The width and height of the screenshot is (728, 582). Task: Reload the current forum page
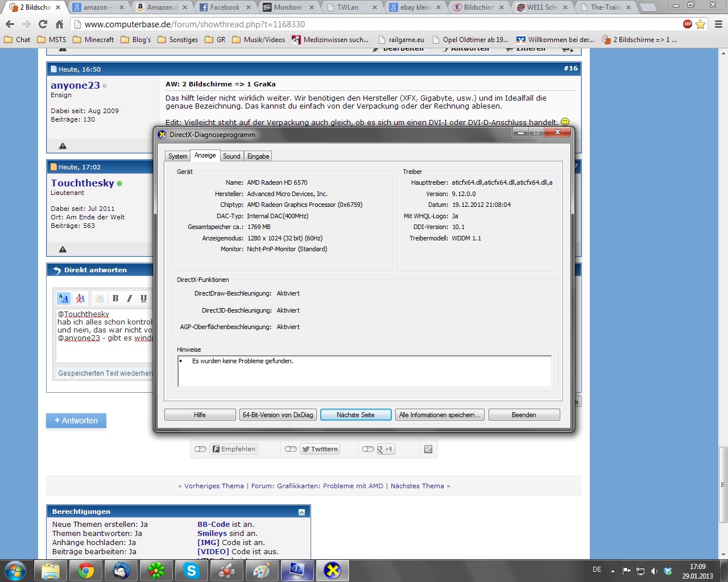(43, 24)
